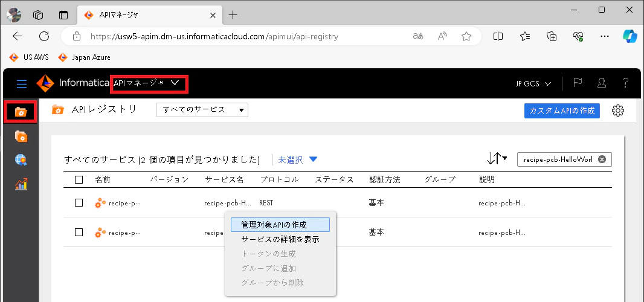Open the Copilot icon
The width and height of the screenshot is (644, 302).
[630, 36]
